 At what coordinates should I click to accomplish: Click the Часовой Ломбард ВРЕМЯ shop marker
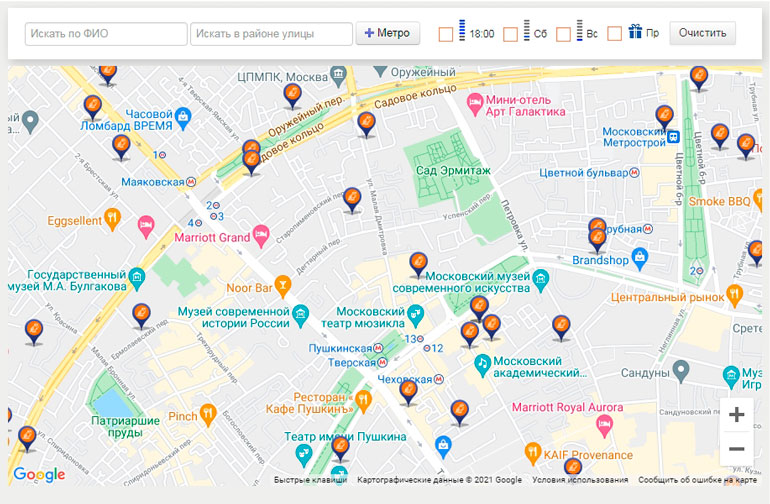point(183,118)
